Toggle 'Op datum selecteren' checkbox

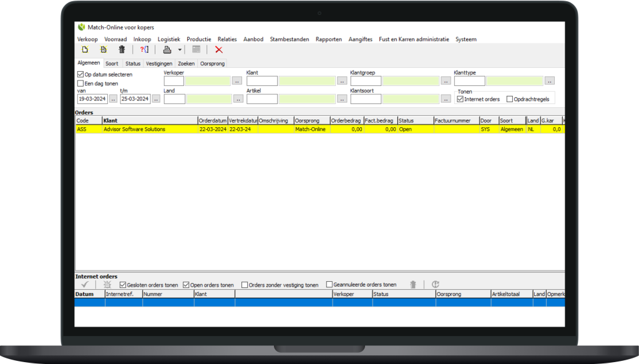coord(80,75)
